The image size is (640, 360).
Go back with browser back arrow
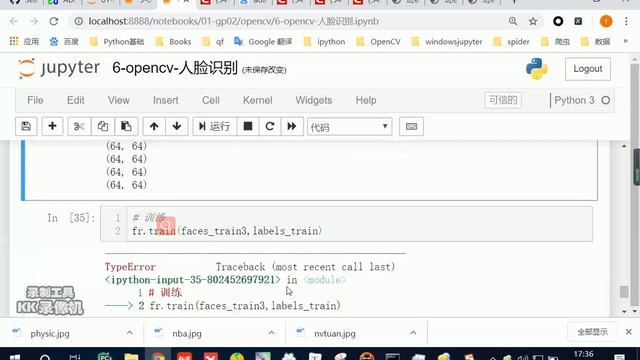coord(13,21)
